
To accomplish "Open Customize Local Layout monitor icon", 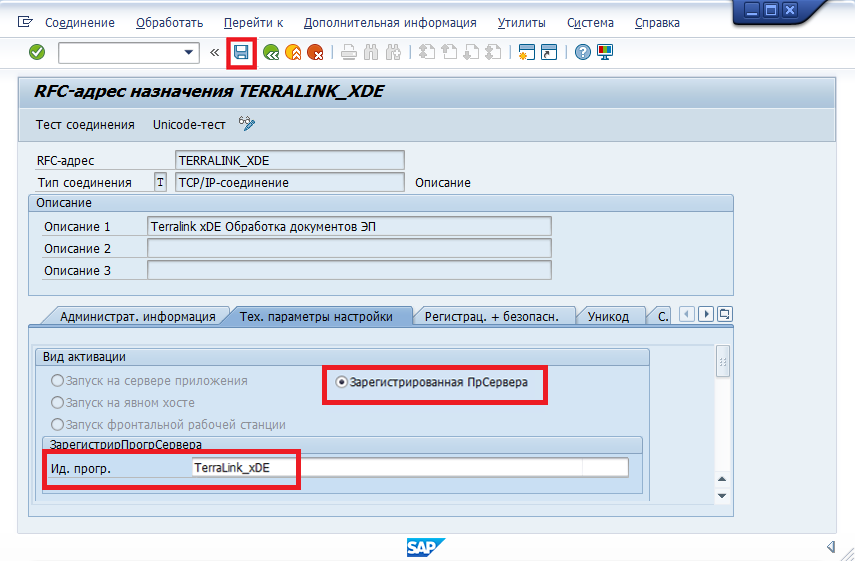I will coord(605,53).
